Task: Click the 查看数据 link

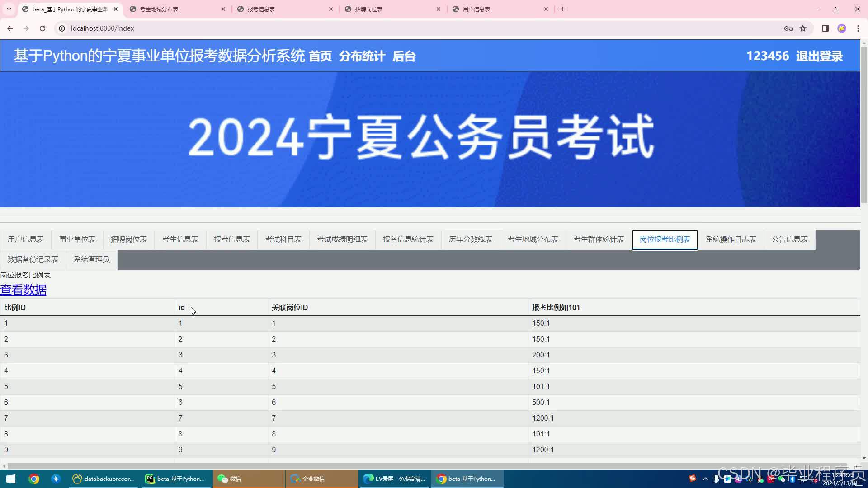Action: coord(23,290)
